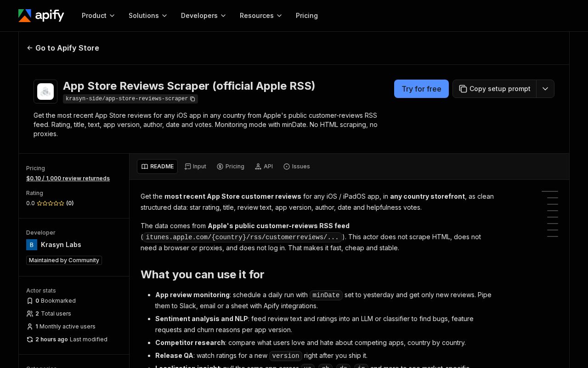Open the Product menu
The width and height of the screenshot is (588, 368).
tap(98, 16)
